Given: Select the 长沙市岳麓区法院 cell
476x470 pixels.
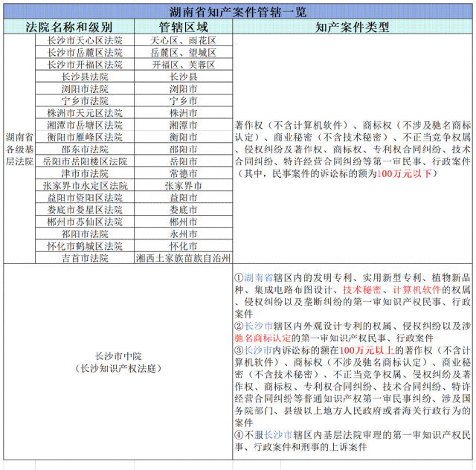Looking at the screenshot, I should point(85,53).
